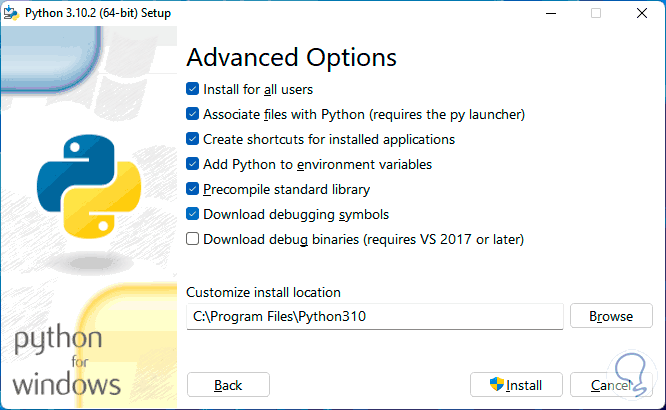
Task: Click the Python 3.10.2 Setup window title
Action: (100, 13)
